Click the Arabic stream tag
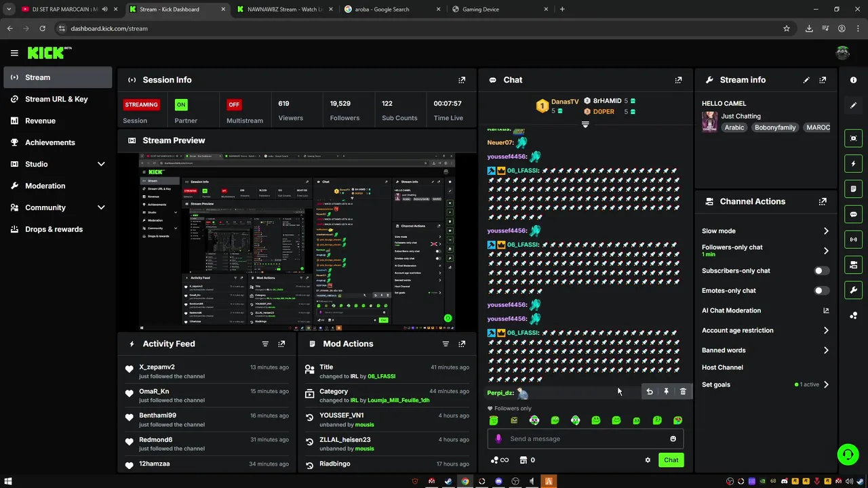 734,127
